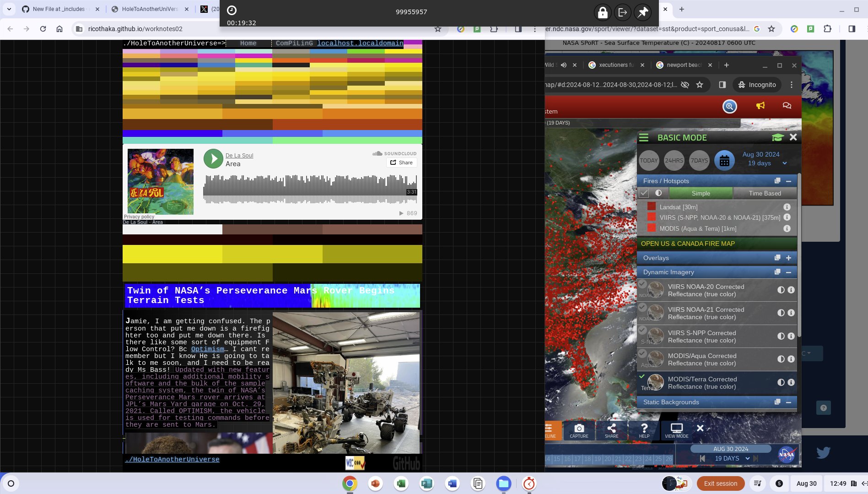Show info for VIIRS [375m] hotspots
868x494 pixels.
click(x=787, y=217)
